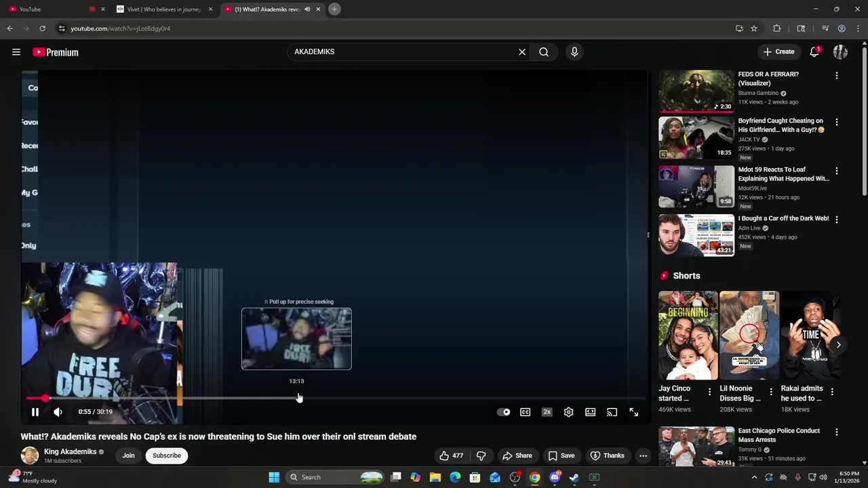Open Chrome profile icon
868x488 pixels.
point(842,28)
